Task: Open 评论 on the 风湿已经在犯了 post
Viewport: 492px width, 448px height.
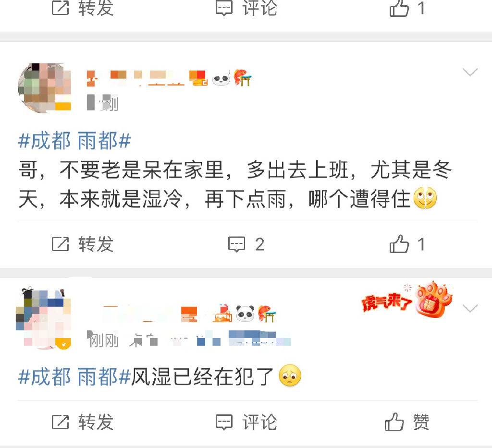Action: click(246, 422)
